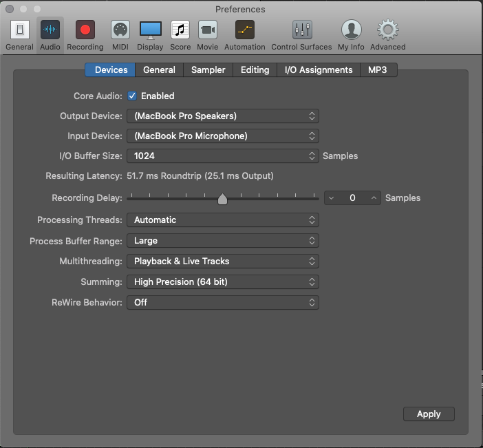This screenshot has height=448, width=483.
Task: Open the Recording preferences red dot icon
Action: pyautogui.click(x=85, y=30)
